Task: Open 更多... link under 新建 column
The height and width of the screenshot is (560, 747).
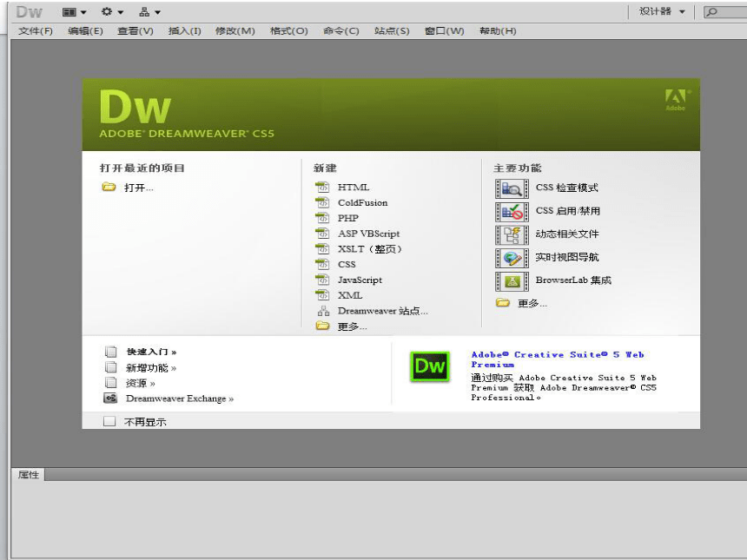Action: pyautogui.click(x=352, y=326)
